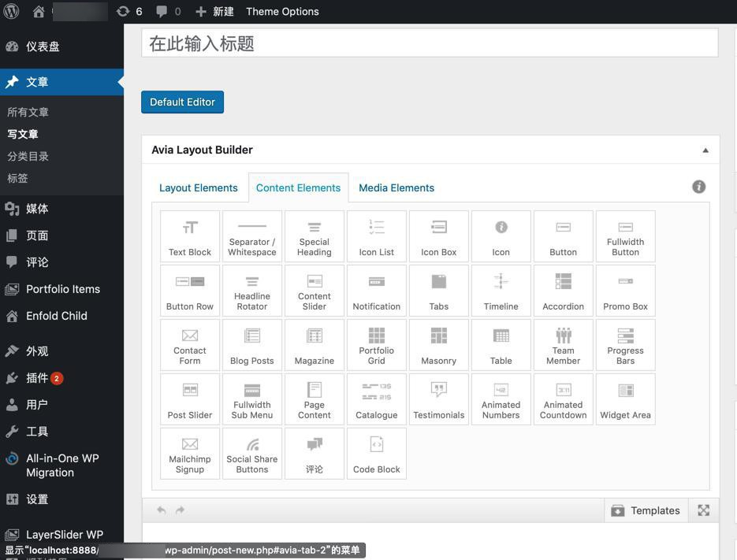Add Separator / Whitespace element
The width and height of the screenshot is (737, 560).
coord(252,236)
